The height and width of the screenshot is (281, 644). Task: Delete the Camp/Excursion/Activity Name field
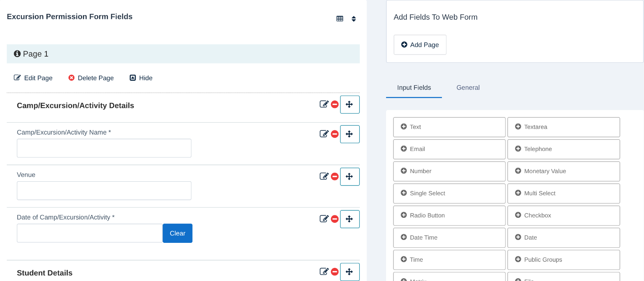pos(335,134)
